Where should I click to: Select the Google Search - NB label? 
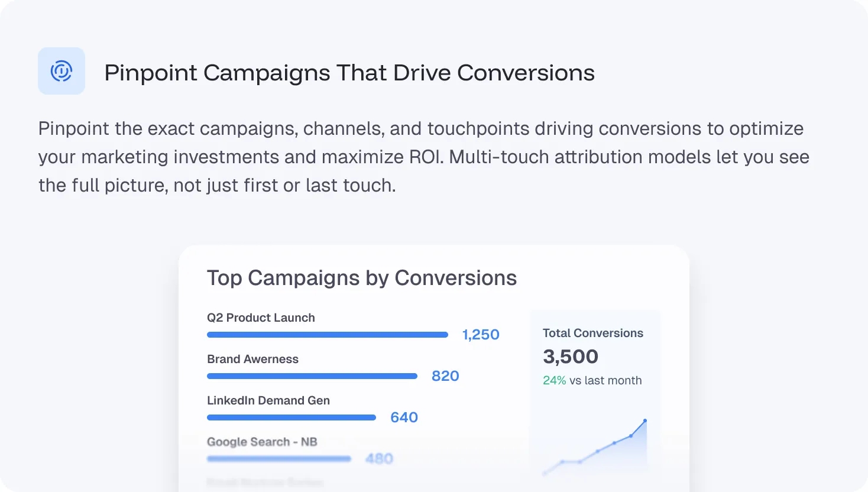(x=262, y=442)
